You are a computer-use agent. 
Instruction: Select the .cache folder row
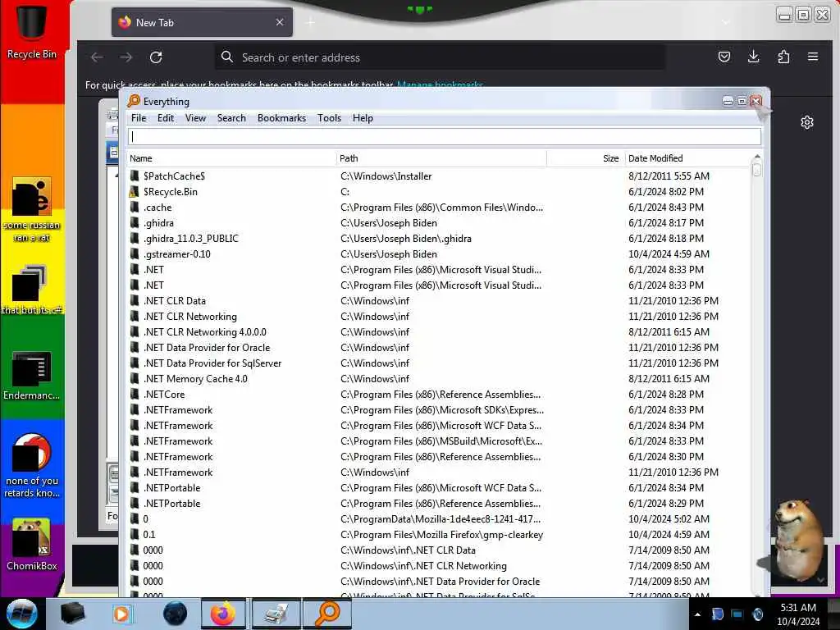(440, 207)
